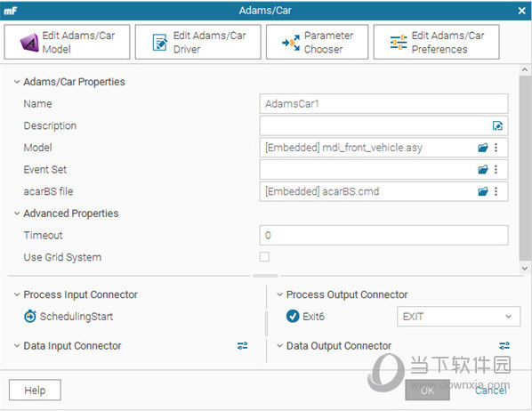
Task: Collapse Data Output Connector section
Action: click(x=279, y=346)
